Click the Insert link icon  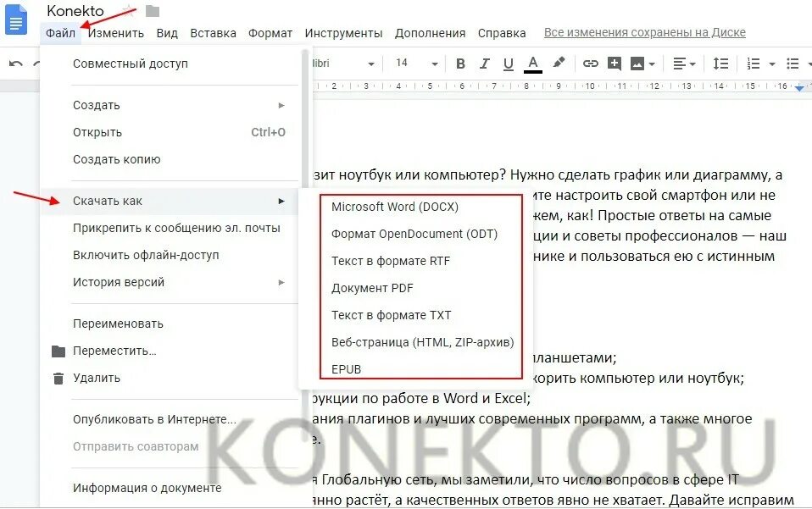coord(591,64)
